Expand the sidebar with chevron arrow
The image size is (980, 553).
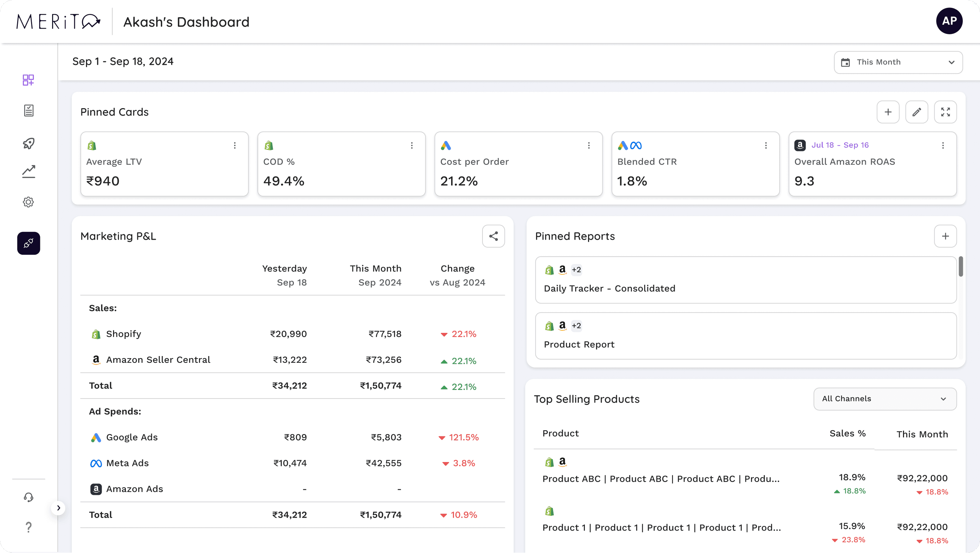coord(58,508)
